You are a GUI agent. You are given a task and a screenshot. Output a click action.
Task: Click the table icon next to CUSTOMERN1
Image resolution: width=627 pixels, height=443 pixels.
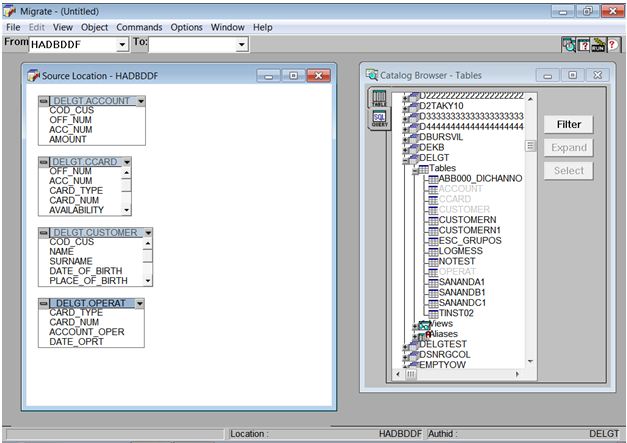point(433,231)
